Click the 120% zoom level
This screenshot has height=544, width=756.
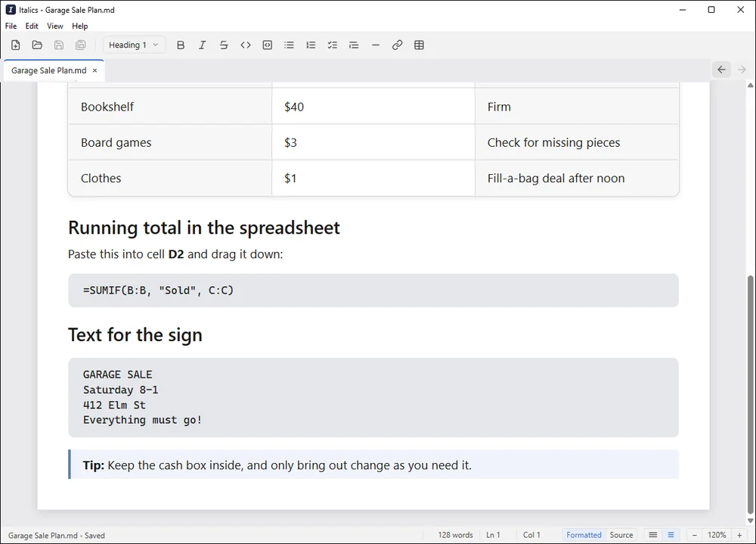click(x=717, y=535)
